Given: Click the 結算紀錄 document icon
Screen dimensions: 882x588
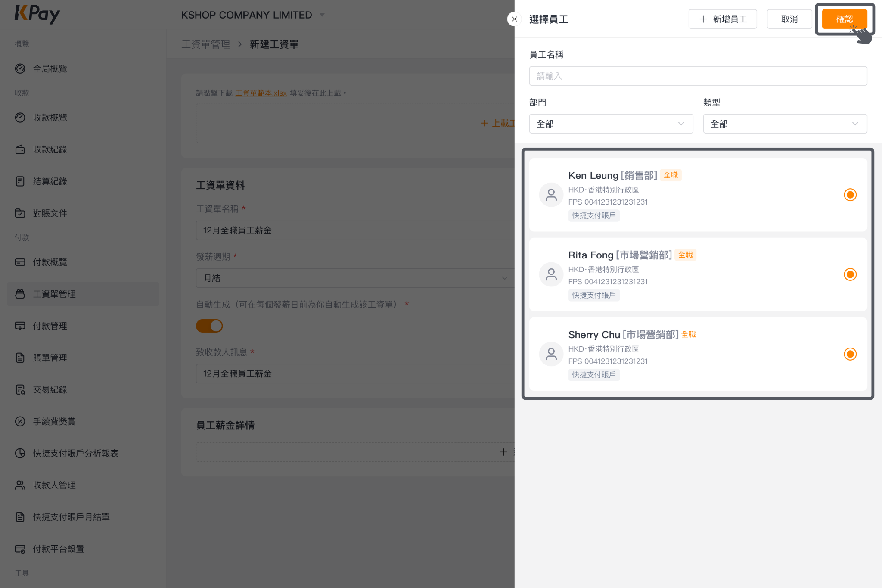Looking at the screenshot, I should click(20, 182).
